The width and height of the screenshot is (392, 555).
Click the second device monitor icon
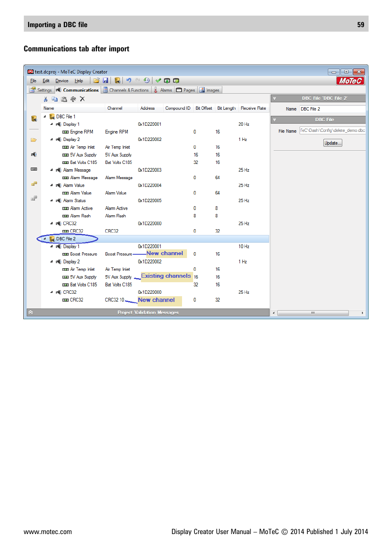coord(176,81)
